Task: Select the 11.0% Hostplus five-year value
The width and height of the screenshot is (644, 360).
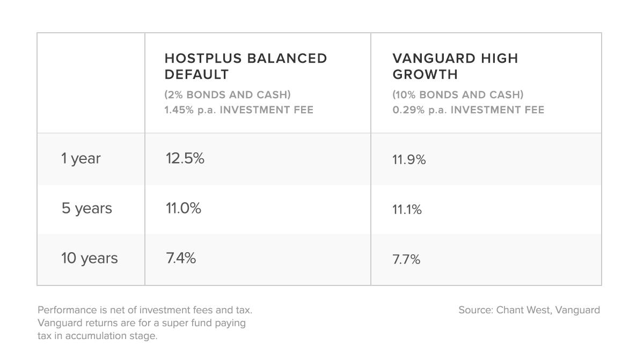Action: (x=183, y=208)
